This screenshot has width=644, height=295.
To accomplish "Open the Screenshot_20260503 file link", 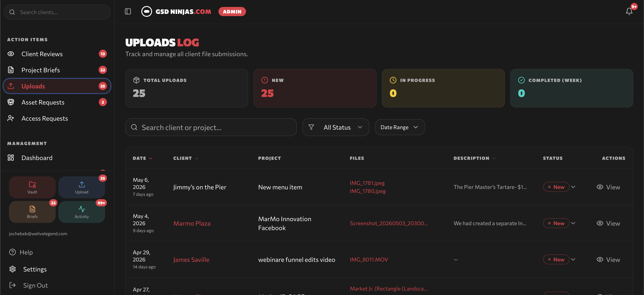I will pos(388,223).
